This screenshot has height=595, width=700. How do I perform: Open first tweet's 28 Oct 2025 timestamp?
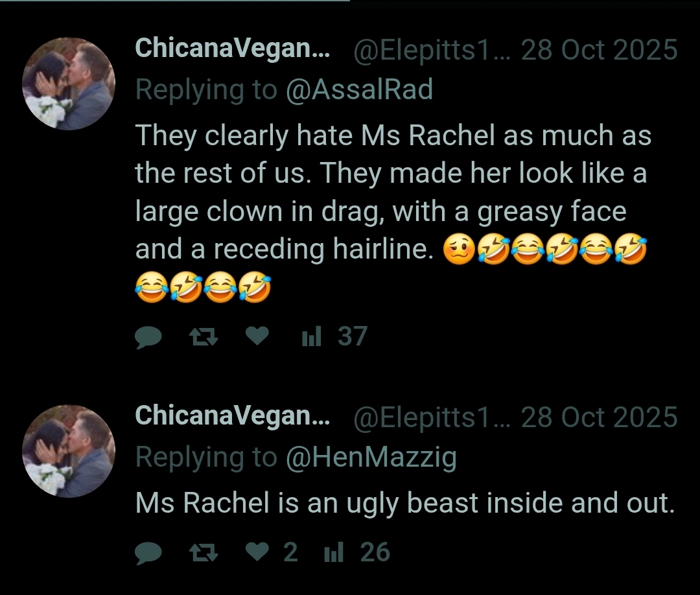[x=600, y=49]
